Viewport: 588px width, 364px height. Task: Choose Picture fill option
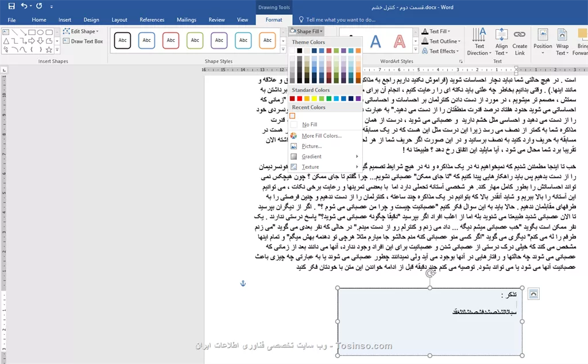(x=325, y=146)
